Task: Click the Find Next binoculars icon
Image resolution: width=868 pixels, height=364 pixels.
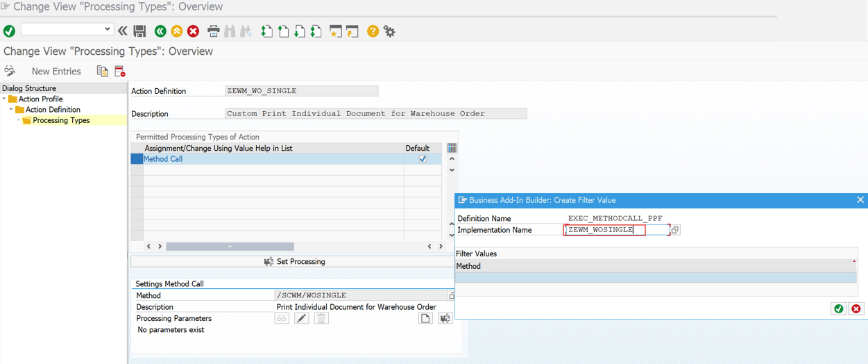Action: coord(246,31)
